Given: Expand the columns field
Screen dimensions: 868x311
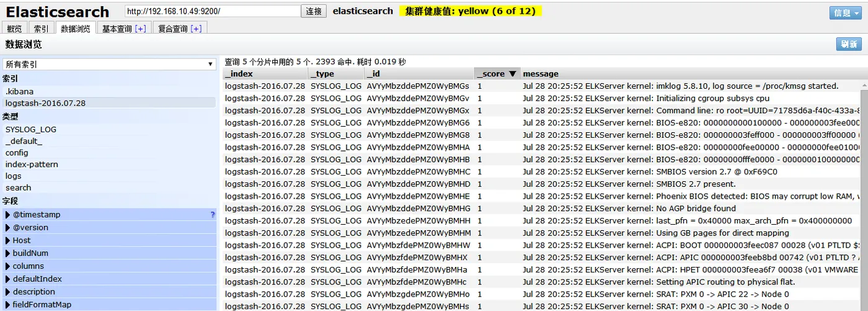Looking at the screenshot, I should tap(7, 266).
